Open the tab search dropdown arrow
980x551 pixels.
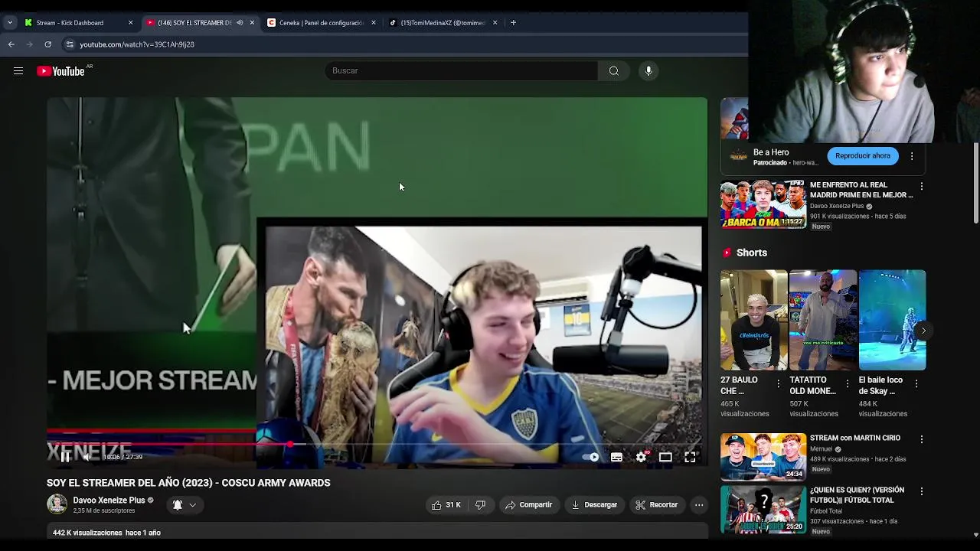(10, 23)
